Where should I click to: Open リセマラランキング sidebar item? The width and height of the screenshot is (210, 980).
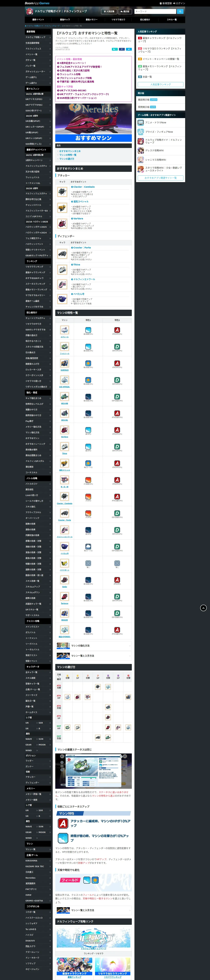38,267
